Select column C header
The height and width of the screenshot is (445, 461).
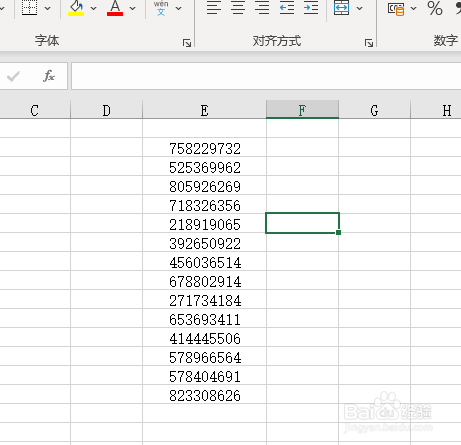coord(34,110)
